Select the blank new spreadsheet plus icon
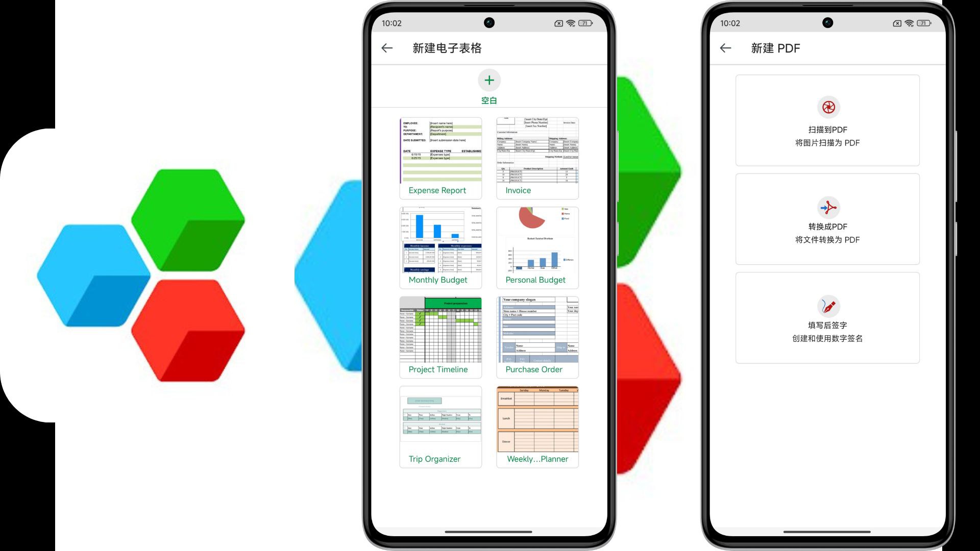The image size is (980, 551). (x=488, y=80)
